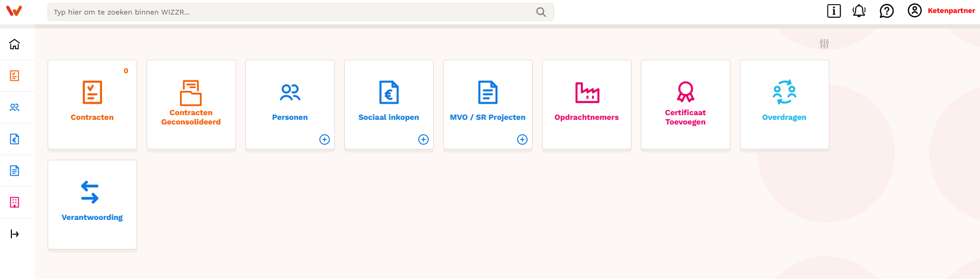Click the Certificaat Toevoegen ribbon icon
This screenshot has width=980, height=279.
point(685,92)
